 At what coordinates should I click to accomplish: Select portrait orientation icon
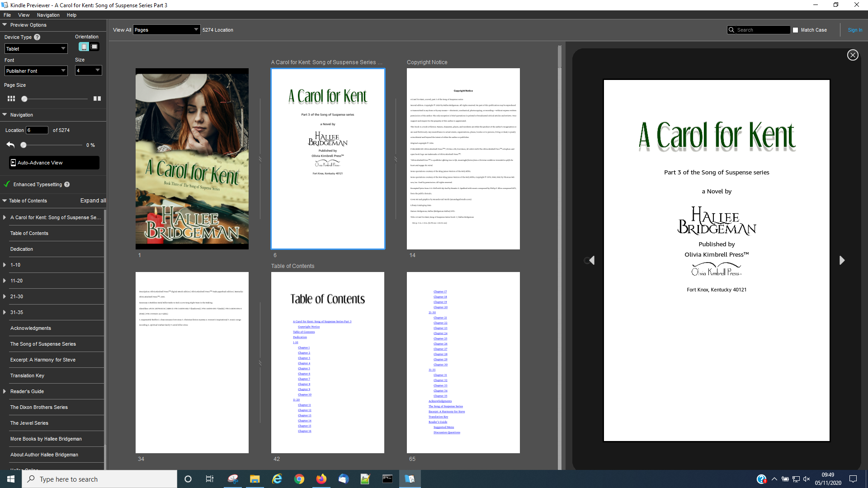pyautogui.click(x=84, y=47)
